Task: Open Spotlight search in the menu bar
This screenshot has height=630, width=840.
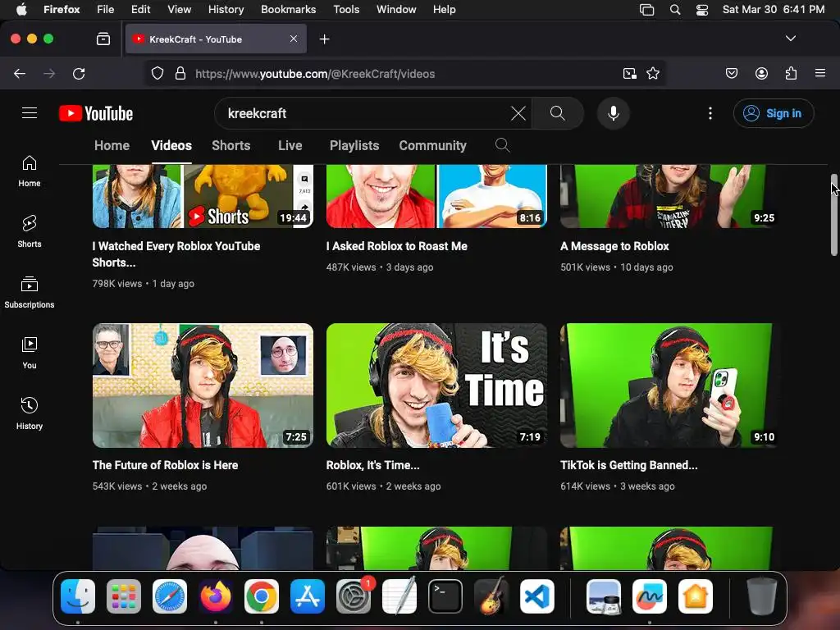Action: coord(675,10)
